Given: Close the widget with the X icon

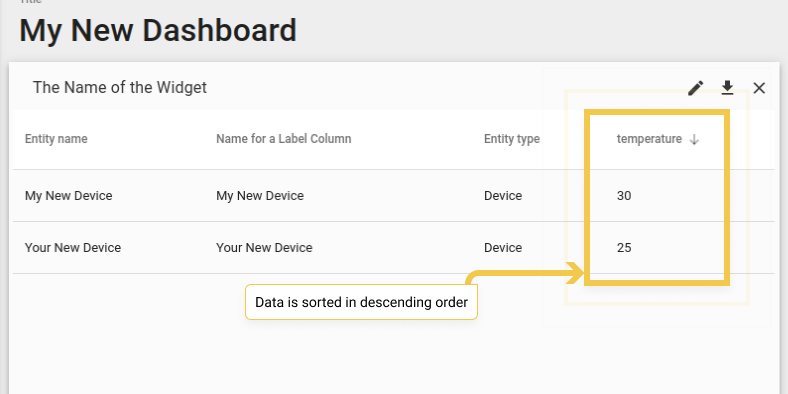Looking at the screenshot, I should click(x=759, y=88).
